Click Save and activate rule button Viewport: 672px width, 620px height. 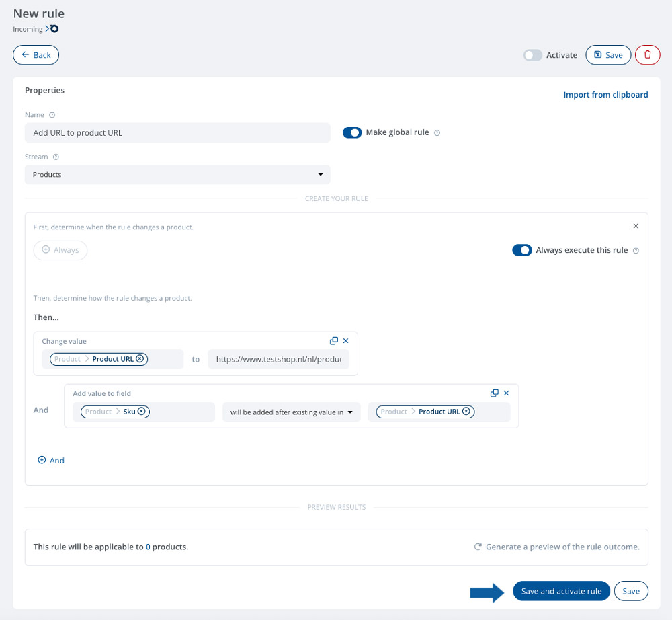pyautogui.click(x=561, y=591)
